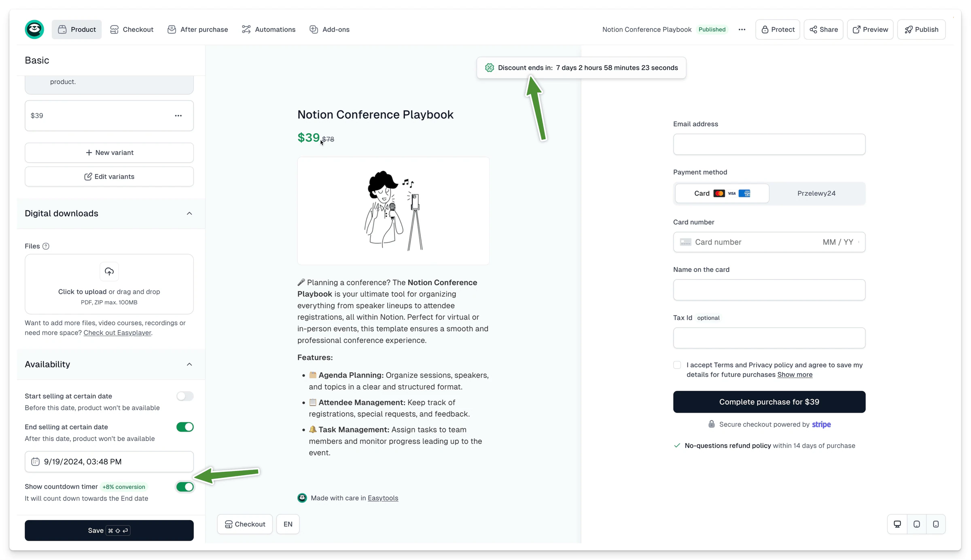This screenshot has height=560, width=971.
Task: Click the No-questions refund policy text
Action: coord(728,445)
